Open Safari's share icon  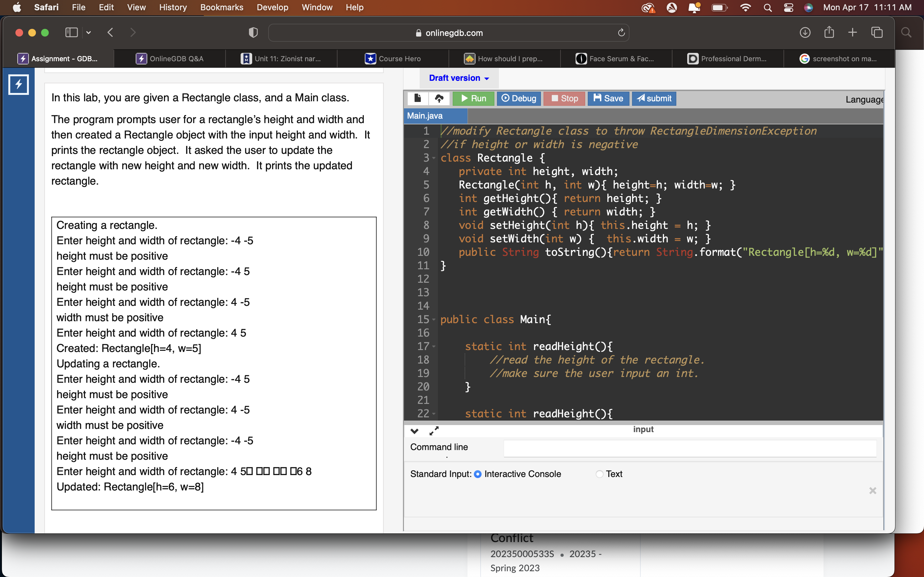coord(828,33)
